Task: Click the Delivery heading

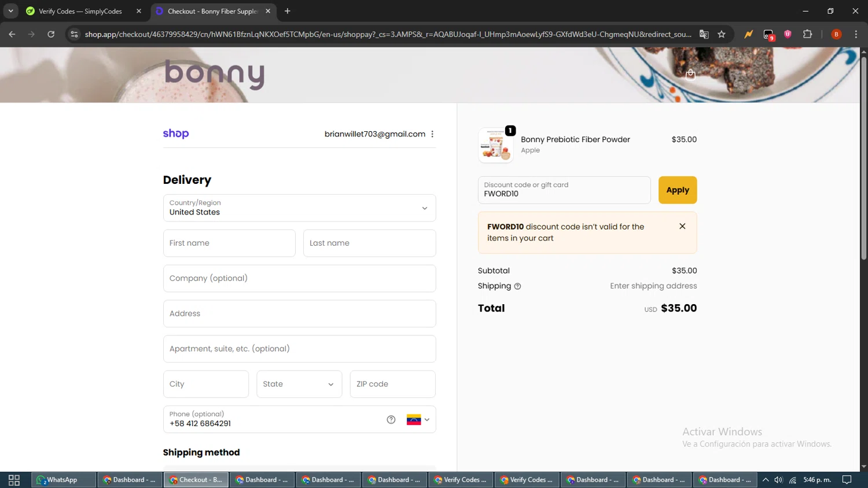Action: [x=187, y=180]
